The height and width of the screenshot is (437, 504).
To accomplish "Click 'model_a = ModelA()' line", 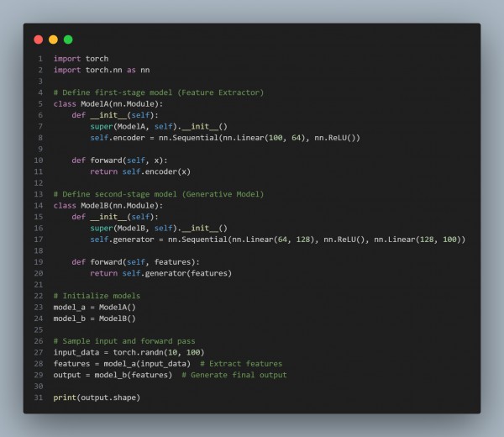I will (94, 307).
